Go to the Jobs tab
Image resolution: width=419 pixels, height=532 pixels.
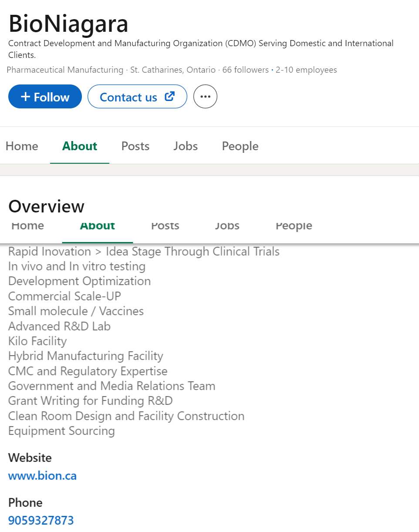pyautogui.click(x=186, y=146)
